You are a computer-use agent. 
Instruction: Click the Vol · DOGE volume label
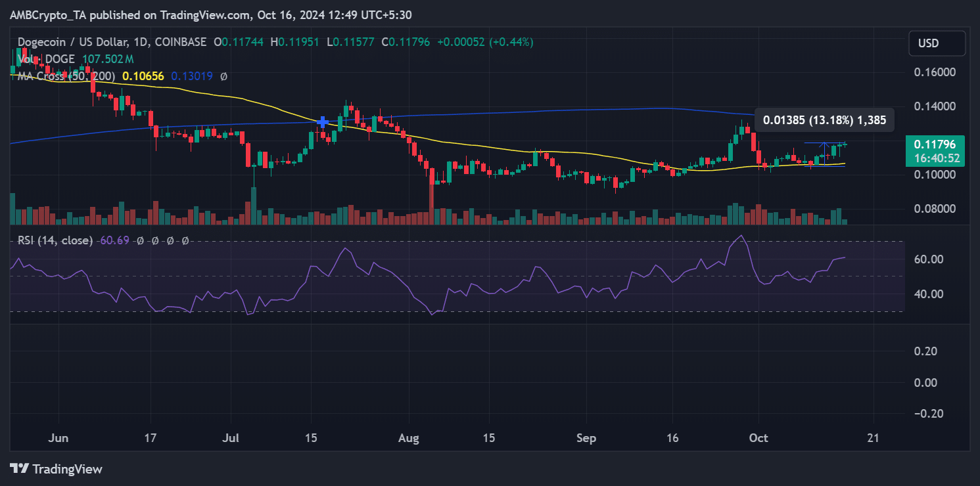[x=47, y=59]
